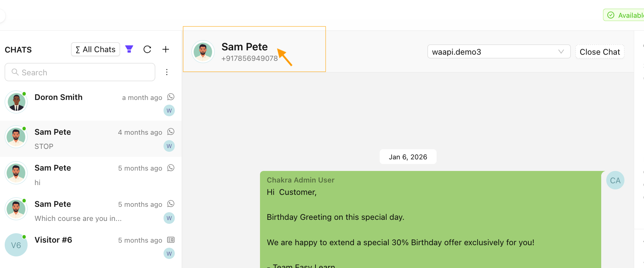644x268 pixels.
Task: Select Sam Pete chat saying hi
Action: tap(91, 175)
